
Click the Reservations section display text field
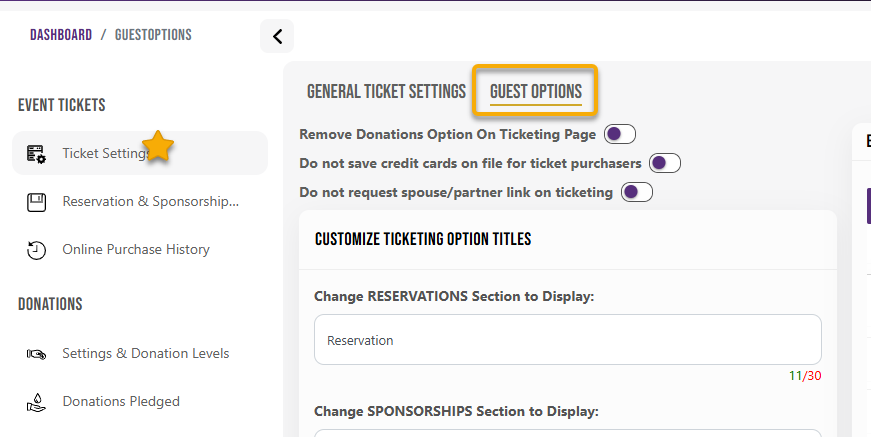567,340
